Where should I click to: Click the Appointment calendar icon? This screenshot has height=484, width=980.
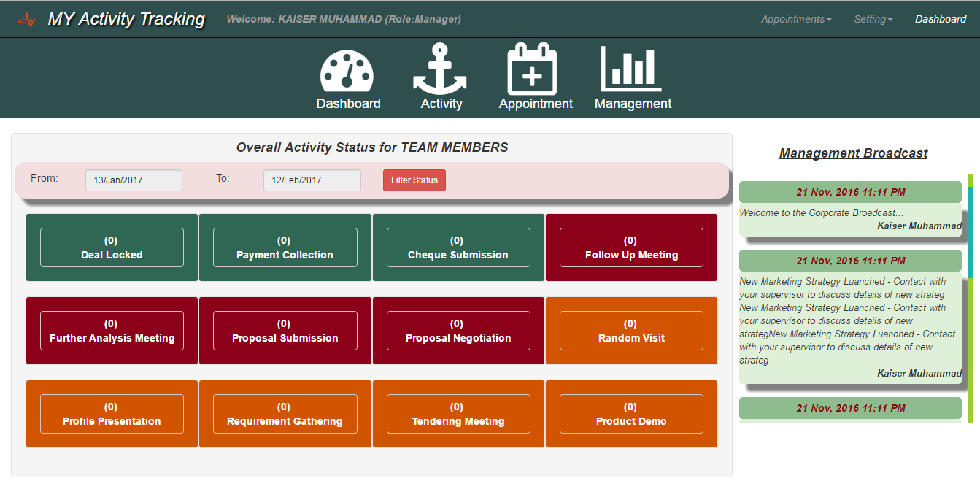coord(533,69)
